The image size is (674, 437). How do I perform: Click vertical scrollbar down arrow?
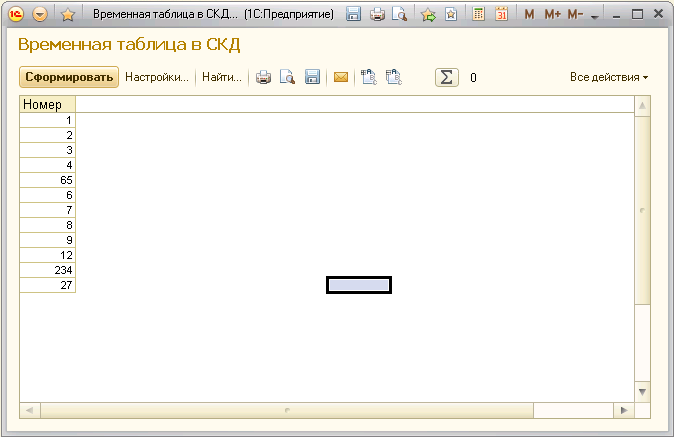tap(642, 392)
